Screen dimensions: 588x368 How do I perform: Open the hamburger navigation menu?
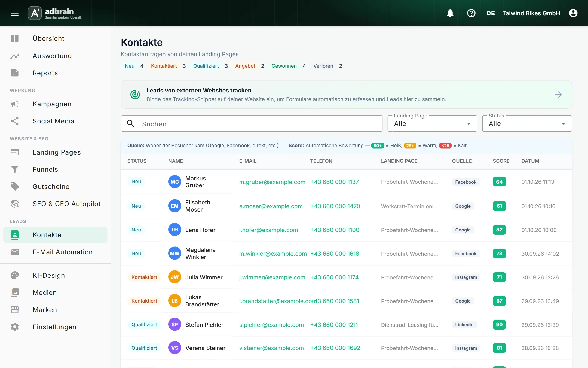coord(15,13)
